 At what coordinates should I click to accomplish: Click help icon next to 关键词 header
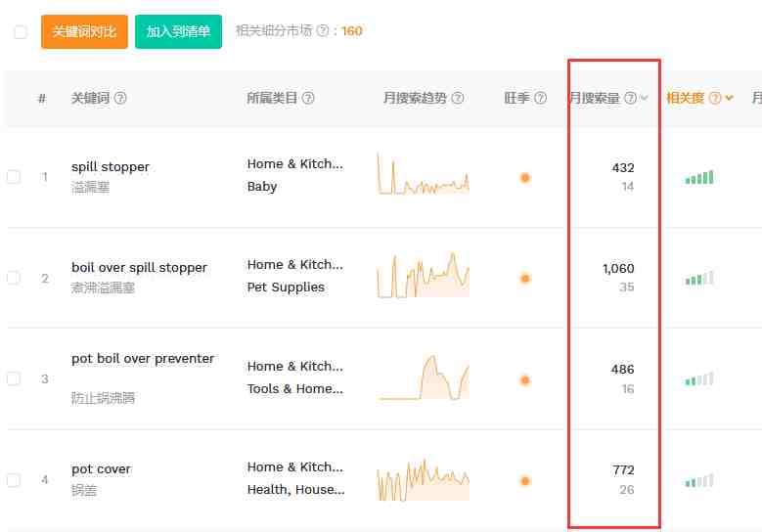(x=120, y=99)
